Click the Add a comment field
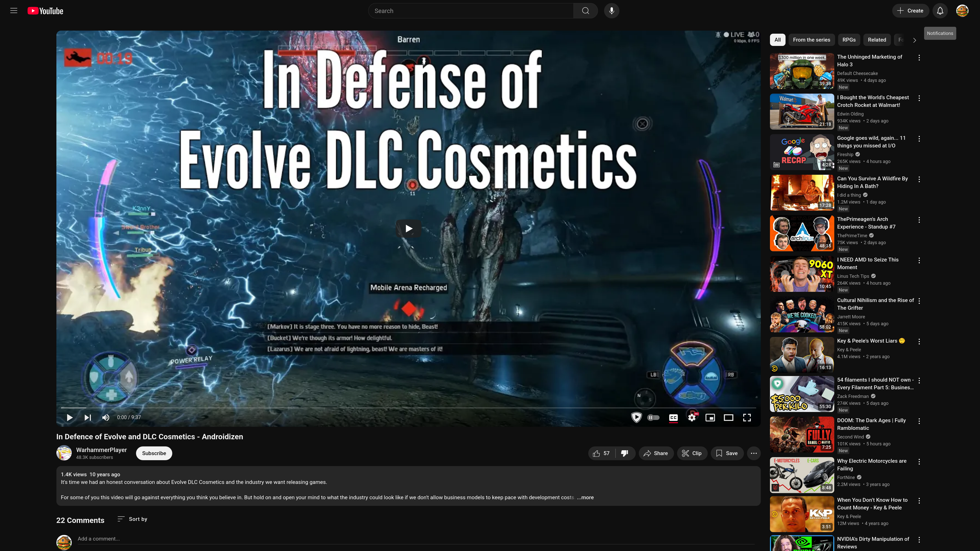The height and width of the screenshot is (551, 980). tap(416, 539)
